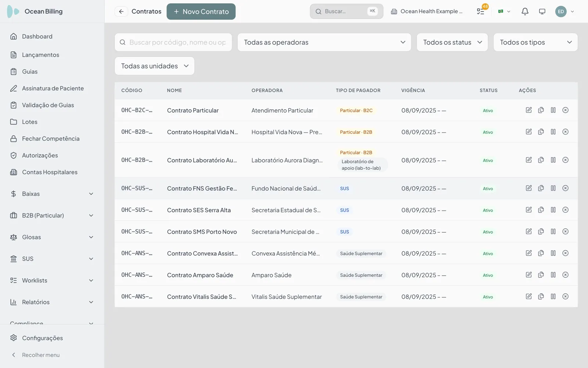Click the NOME column header
The image size is (588, 368).
pos(174,91)
